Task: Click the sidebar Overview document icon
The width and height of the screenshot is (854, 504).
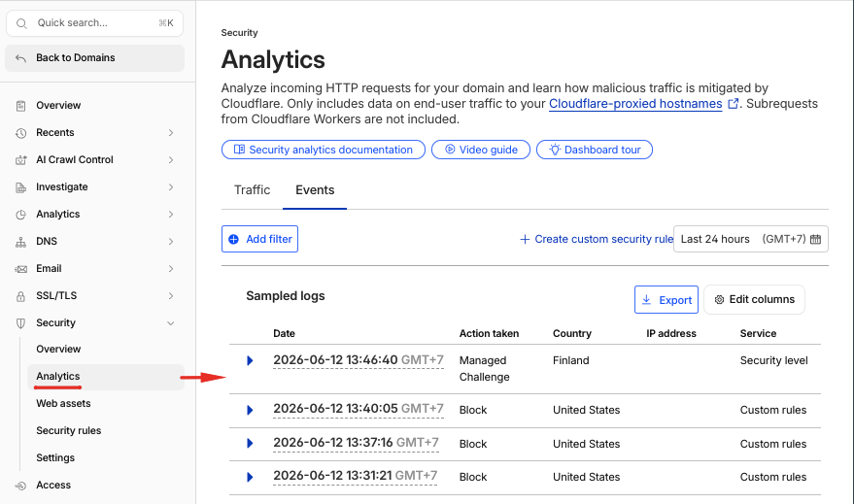Action: pyautogui.click(x=20, y=106)
